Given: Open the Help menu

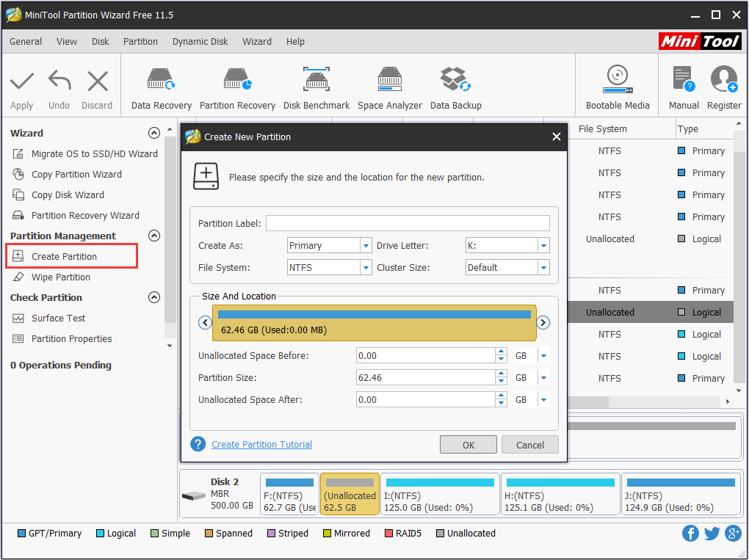Looking at the screenshot, I should pyautogui.click(x=295, y=42).
